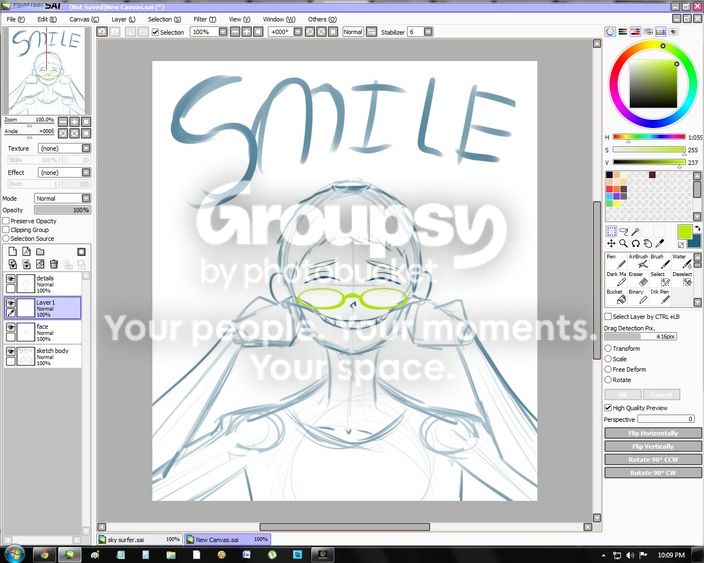The width and height of the screenshot is (704, 563).
Task: Uncheck High Quality Preview
Action: (608, 408)
